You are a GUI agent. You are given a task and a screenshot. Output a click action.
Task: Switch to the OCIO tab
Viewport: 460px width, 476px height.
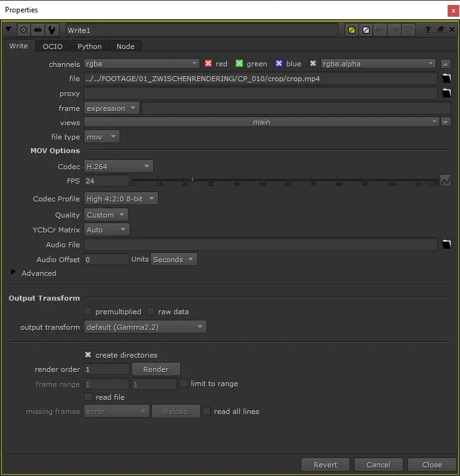pyautogui.click(x=52, y=46)
